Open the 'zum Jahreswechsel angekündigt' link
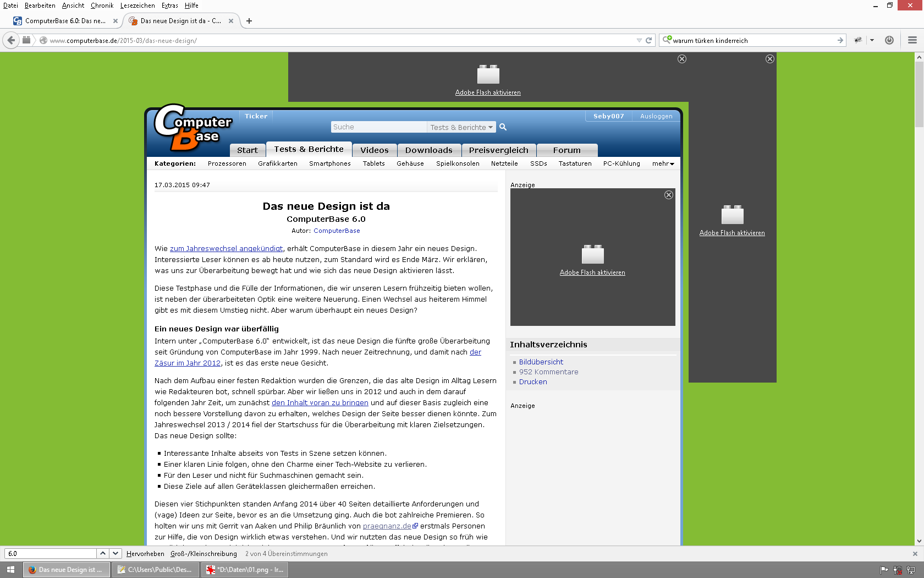 226,249
